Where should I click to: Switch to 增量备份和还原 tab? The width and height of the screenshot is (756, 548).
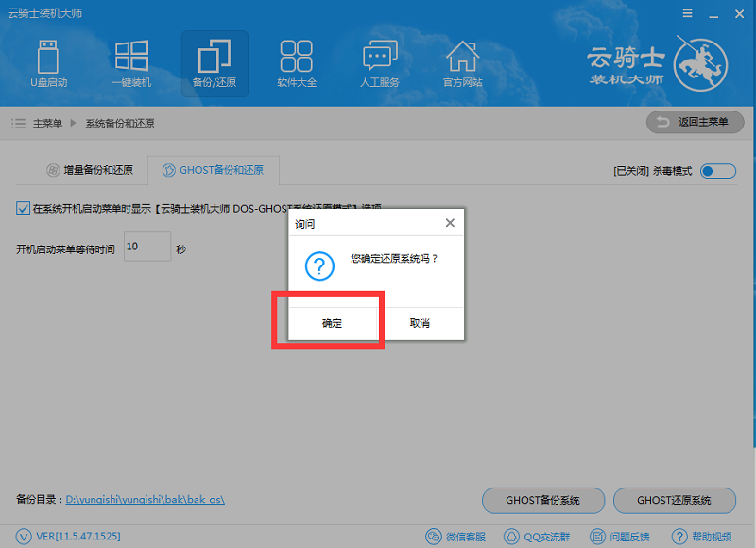pos(90,170)
